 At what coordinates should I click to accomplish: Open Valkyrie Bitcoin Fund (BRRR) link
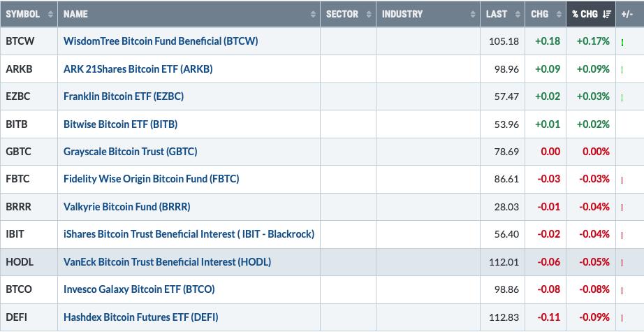pos(127,206)
